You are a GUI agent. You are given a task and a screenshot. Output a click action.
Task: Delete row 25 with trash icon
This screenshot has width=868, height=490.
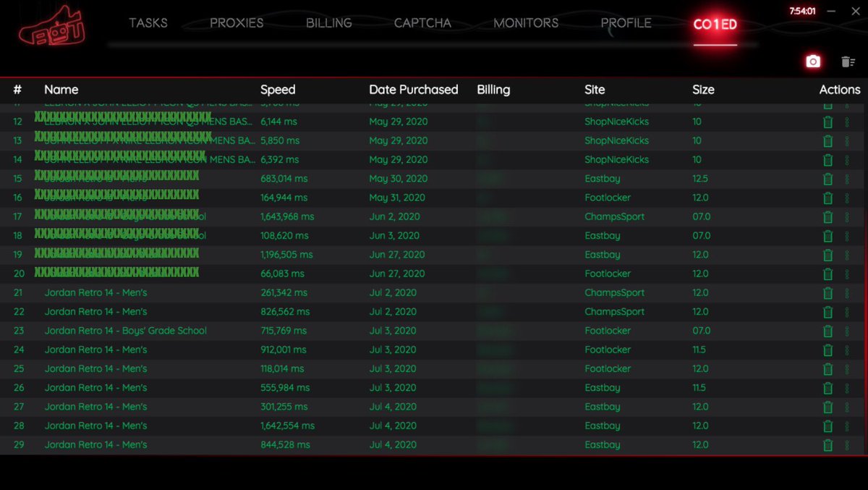pyautogui.click(x=828, y=369)
